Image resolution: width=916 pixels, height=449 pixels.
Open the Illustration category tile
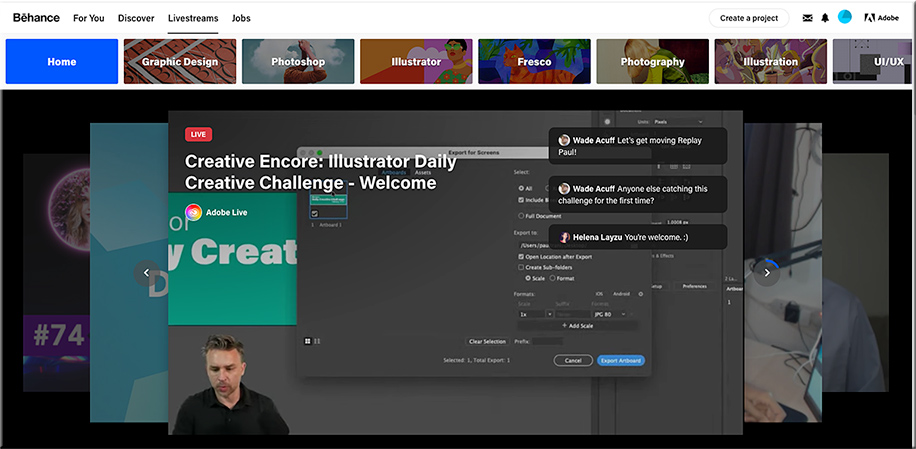tap(771, 61)
